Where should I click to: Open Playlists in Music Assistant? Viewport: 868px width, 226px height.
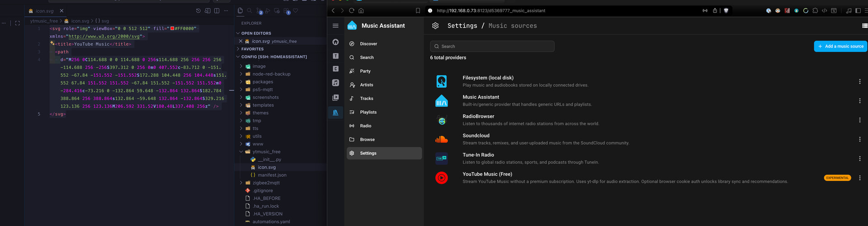384,112
